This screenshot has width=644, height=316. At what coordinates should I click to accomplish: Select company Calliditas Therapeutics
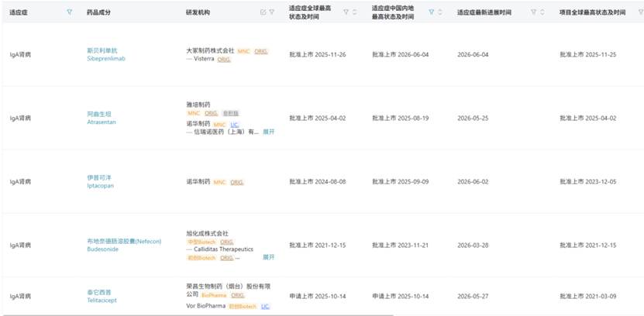[x=224, y=249]
